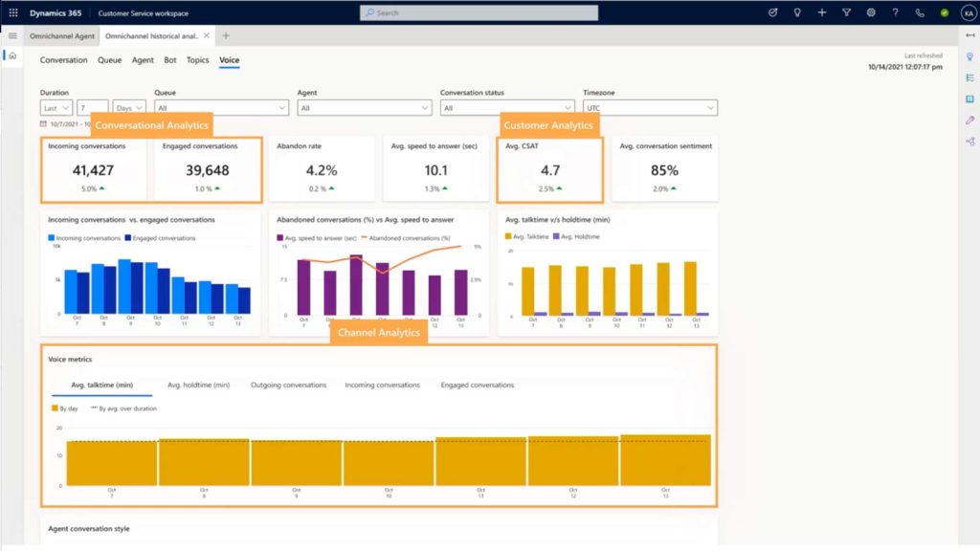
Task: Open the Duration units dropdown showing Days
Action: pos(128,107)
